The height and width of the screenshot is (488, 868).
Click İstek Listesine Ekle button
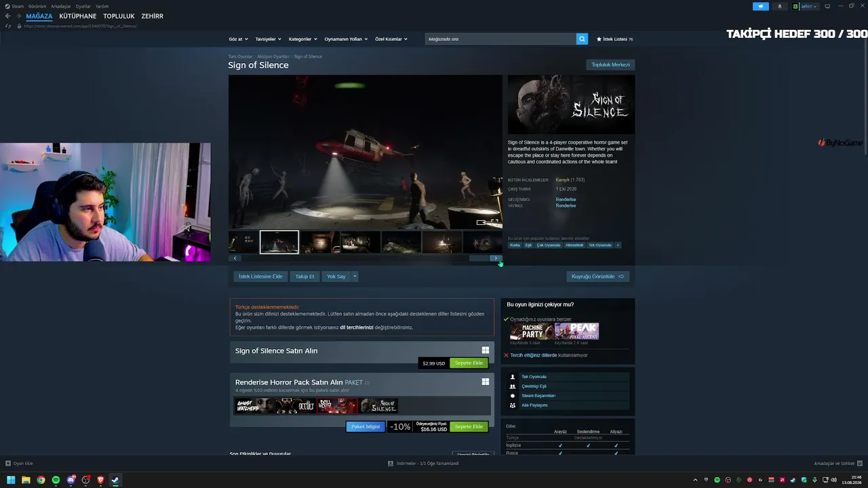(x=260, y=277)
